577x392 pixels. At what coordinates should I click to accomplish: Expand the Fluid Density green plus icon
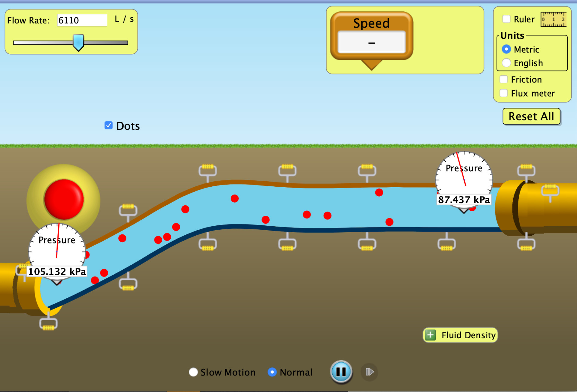pyautogui.click(x=431, y=335)
